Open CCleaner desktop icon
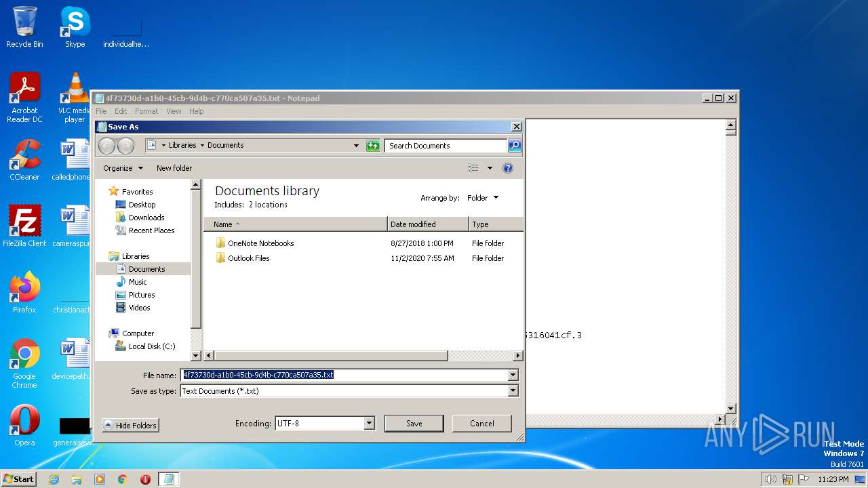The width and height of the screenshot is (868, 488). 24,160
